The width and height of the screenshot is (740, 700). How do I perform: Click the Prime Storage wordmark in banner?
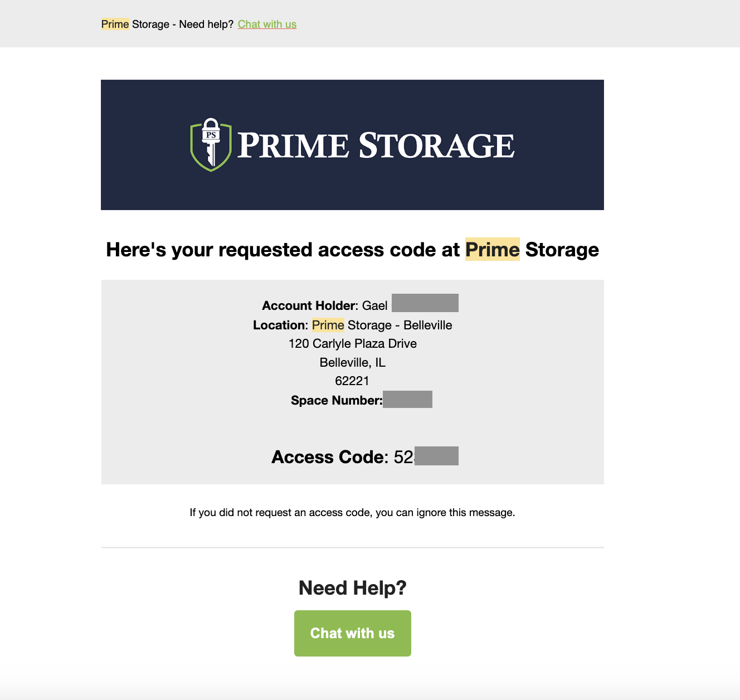click(376, 145)
